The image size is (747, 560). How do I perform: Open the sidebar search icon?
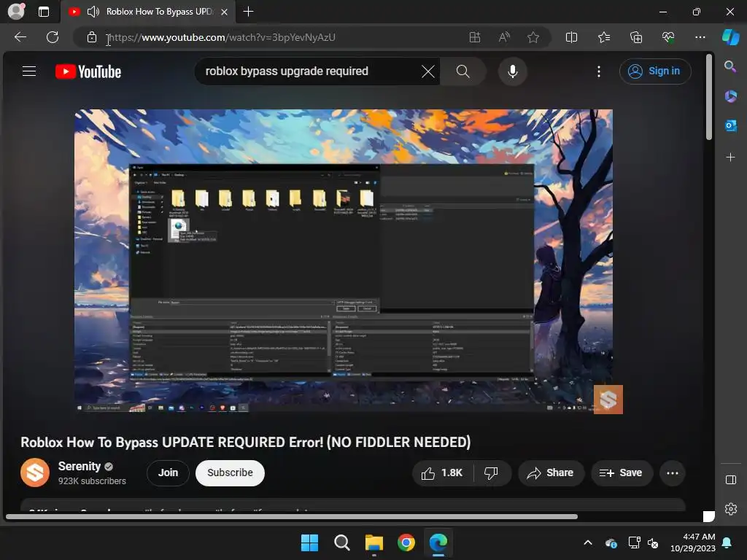pos(730,66)
